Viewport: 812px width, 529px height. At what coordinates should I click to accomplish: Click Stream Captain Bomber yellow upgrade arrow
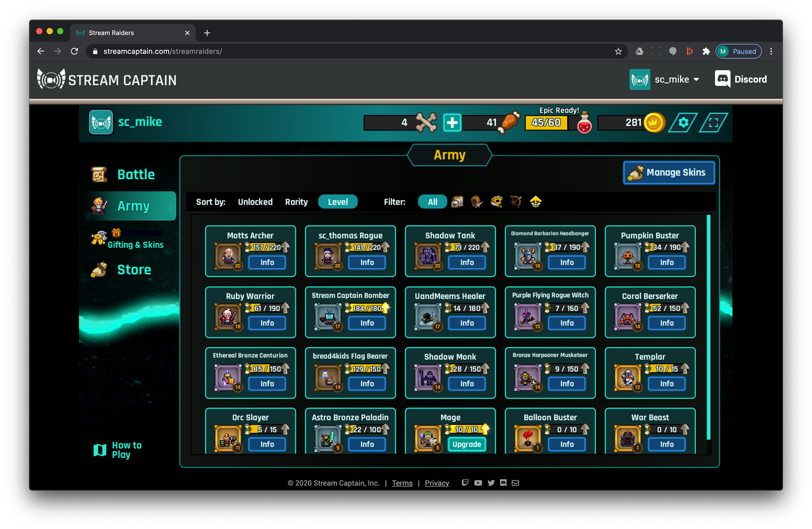385,308
